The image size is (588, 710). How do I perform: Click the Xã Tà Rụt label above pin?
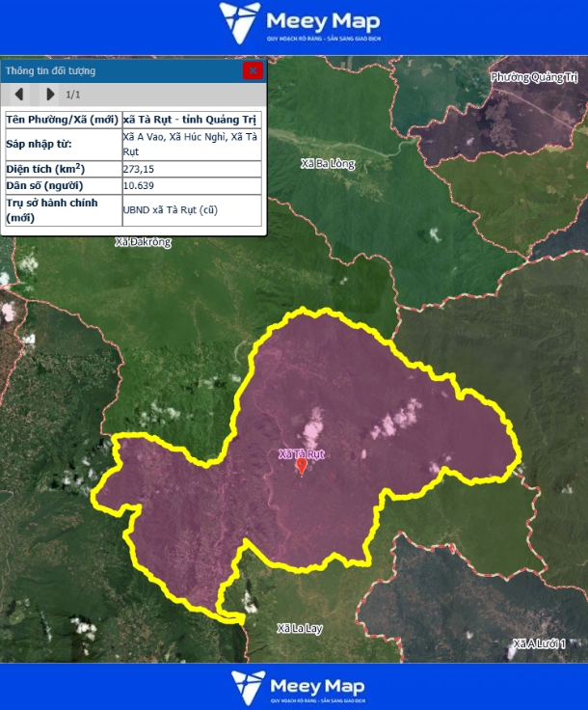(302, 453)
